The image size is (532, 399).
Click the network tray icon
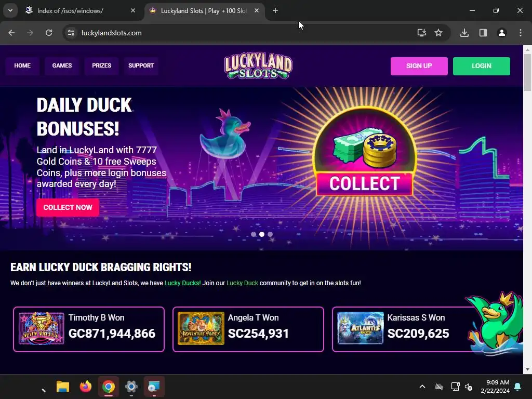pos(455,387)
